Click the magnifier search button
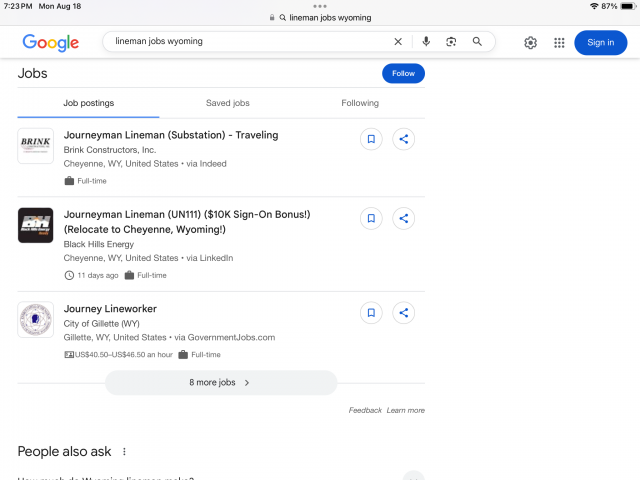Image resolution: width=640 pixels, height=480 pixels. click(x=477, y=42)
